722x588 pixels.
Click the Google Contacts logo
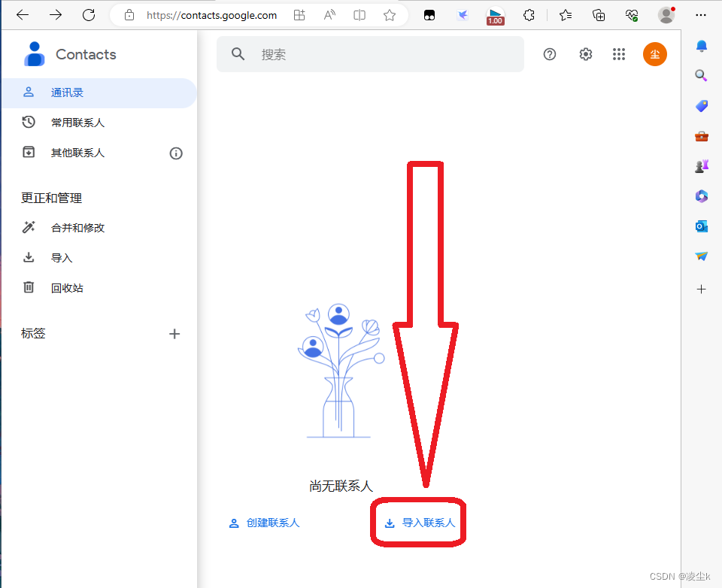70,54
